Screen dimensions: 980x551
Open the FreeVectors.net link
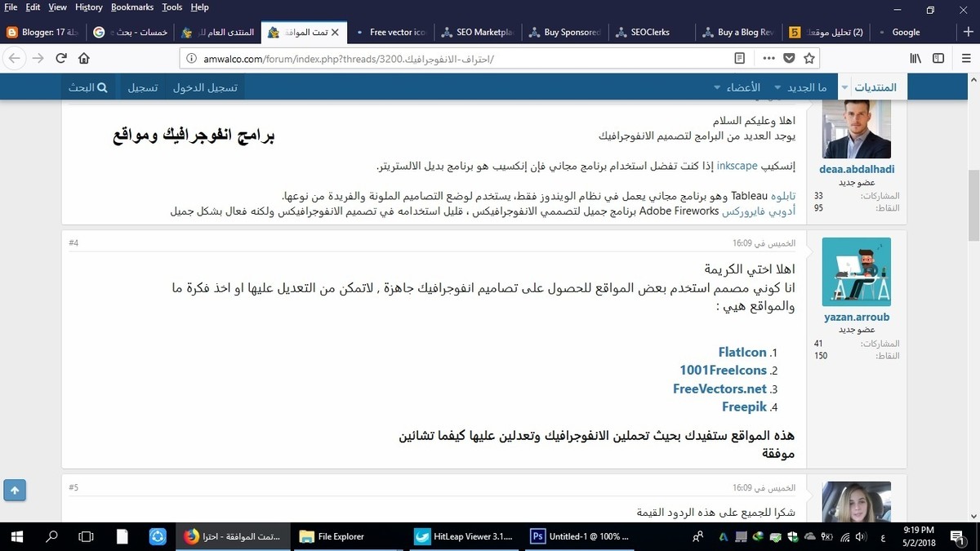719,389
